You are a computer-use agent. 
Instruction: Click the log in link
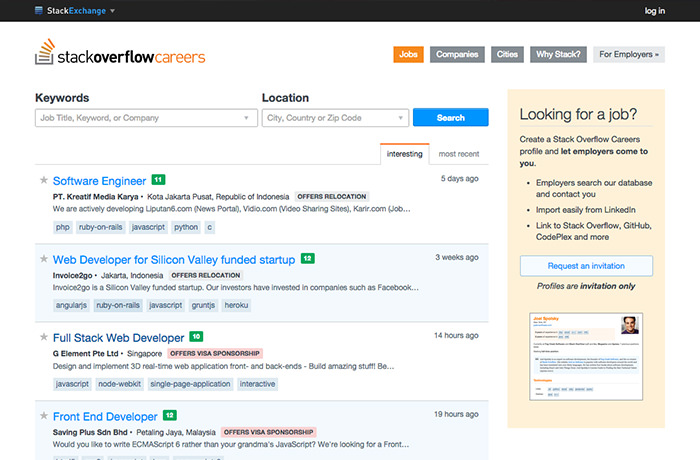click(654, 11)
